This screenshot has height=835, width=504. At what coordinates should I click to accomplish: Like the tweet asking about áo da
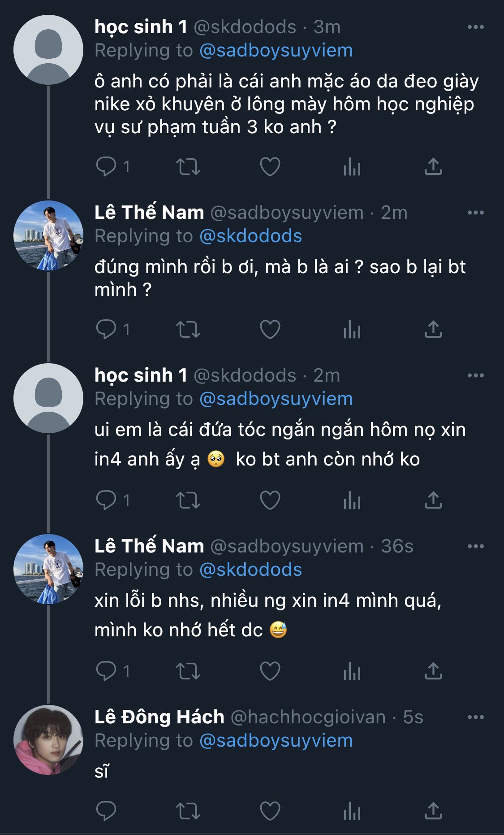(x=270, y=167)
